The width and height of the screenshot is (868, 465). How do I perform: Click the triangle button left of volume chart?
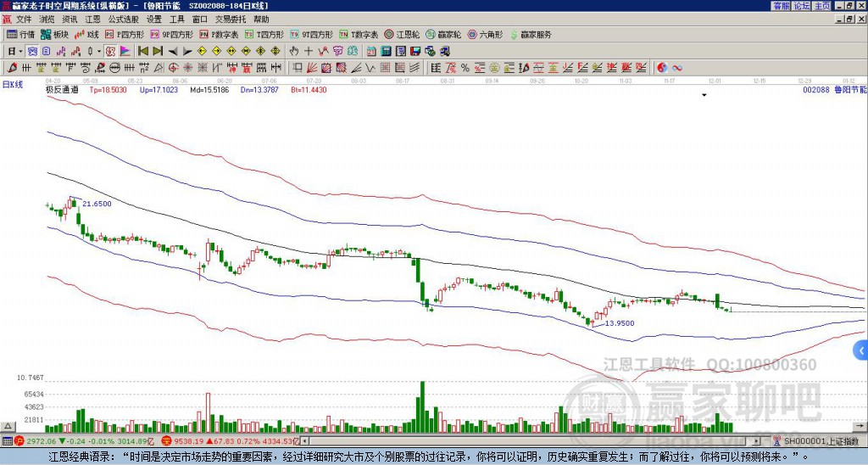click(8, 426)
